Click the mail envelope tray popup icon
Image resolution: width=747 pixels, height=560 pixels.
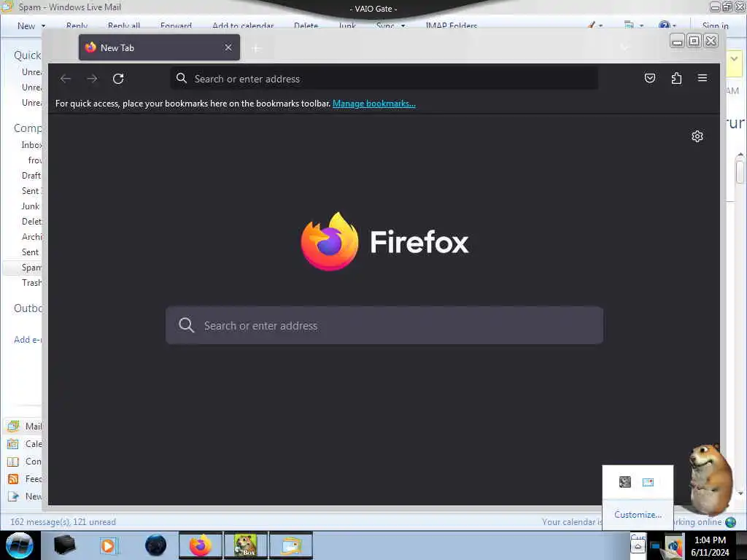[x=648, y=482]
